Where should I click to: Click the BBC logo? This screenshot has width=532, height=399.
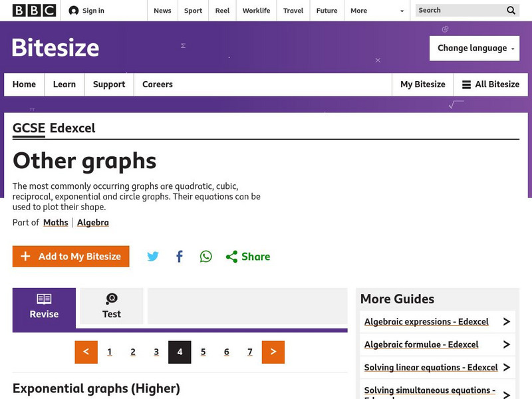(34, 11)
